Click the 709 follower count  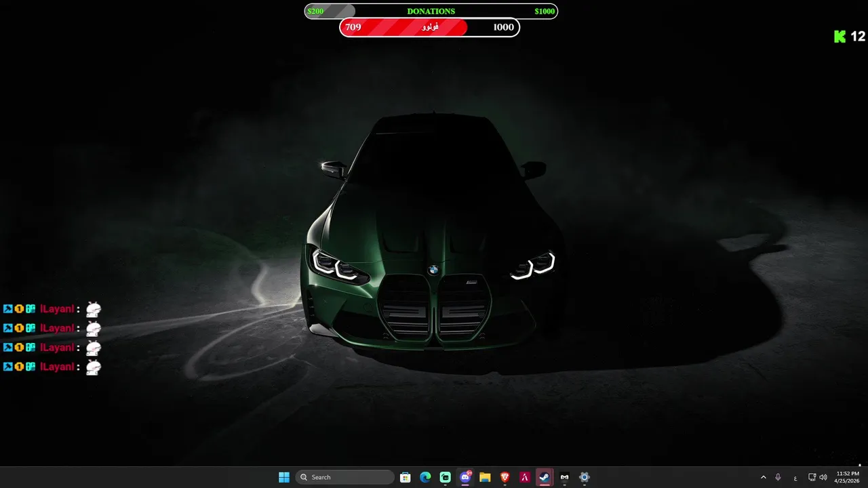353,27
